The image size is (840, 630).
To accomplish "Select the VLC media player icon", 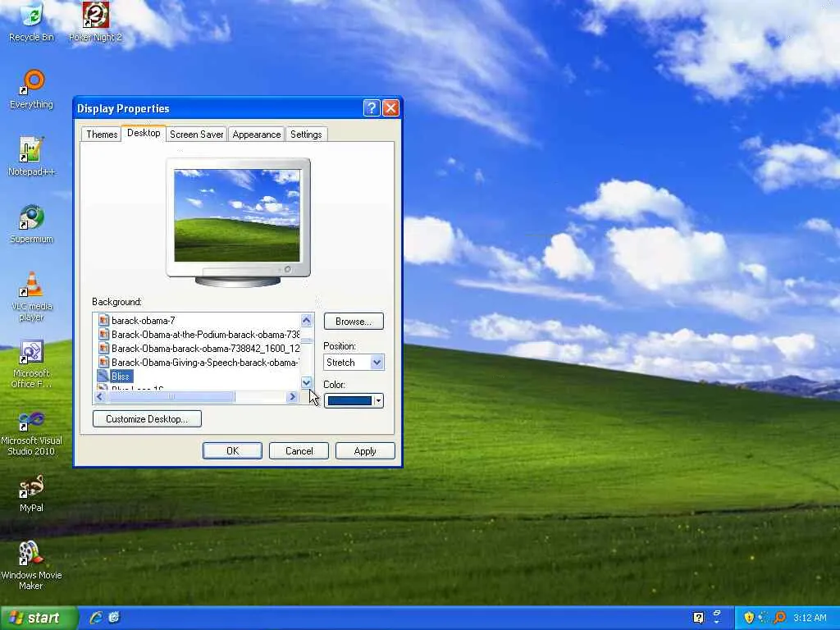I will 32,296.
